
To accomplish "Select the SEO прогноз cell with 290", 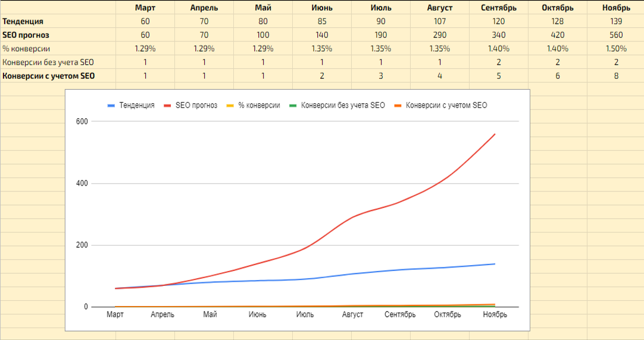I will click(x=439, y=35).
